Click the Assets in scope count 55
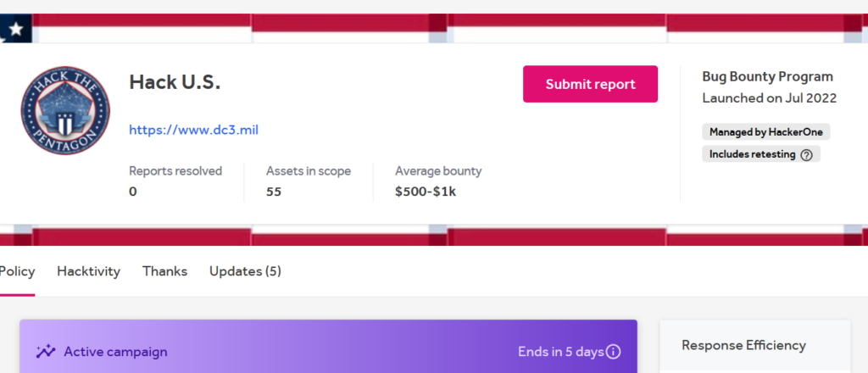 pyautogui.click(x=274, y=192)
